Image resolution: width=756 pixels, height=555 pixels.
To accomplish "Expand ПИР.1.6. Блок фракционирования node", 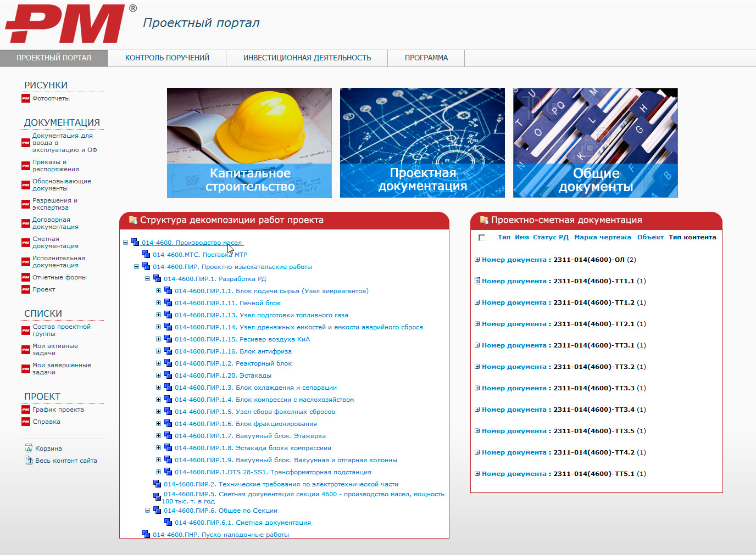I will pyautogui.click(x=158, y=423).
